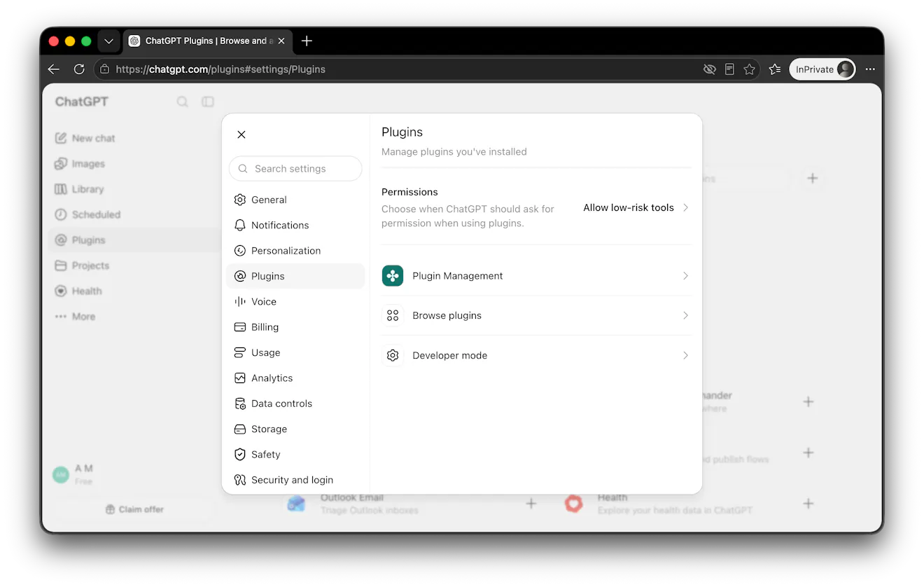This screenshot has width=924, height=587.
Task: Click the Developer mode gear icon
Action: pyautogui.click(x=393, y=355)
